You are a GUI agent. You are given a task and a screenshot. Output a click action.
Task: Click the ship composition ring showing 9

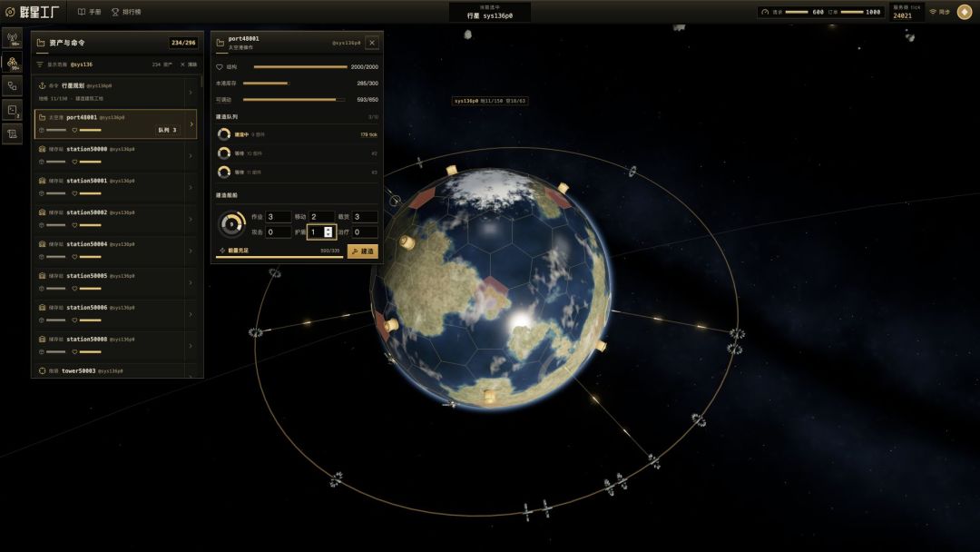(x=232, y=224)
